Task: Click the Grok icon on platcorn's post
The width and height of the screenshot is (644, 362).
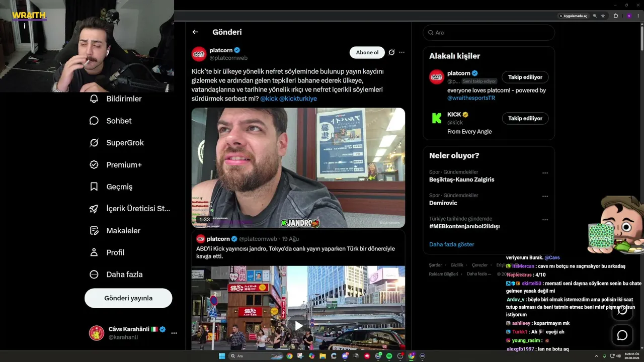Action: [391, 52]
